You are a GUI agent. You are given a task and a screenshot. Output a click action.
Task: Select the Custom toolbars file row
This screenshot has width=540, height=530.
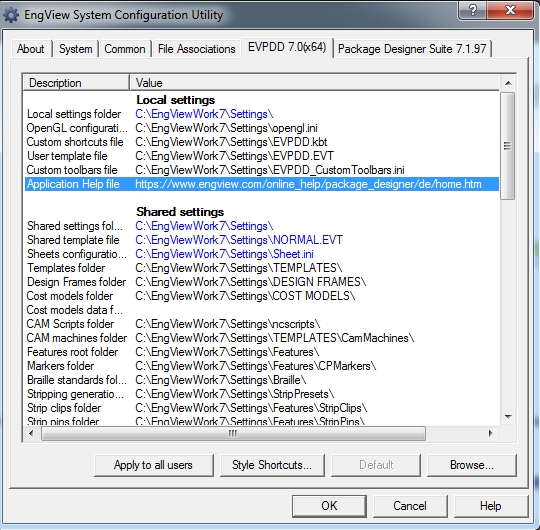tap(261, 170)
